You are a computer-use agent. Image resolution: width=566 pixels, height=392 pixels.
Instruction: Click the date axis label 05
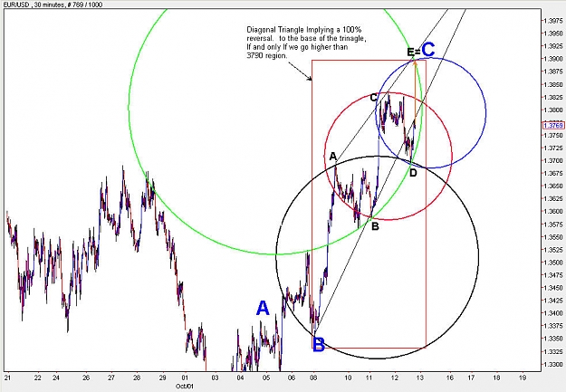click(x=266, y=378)
